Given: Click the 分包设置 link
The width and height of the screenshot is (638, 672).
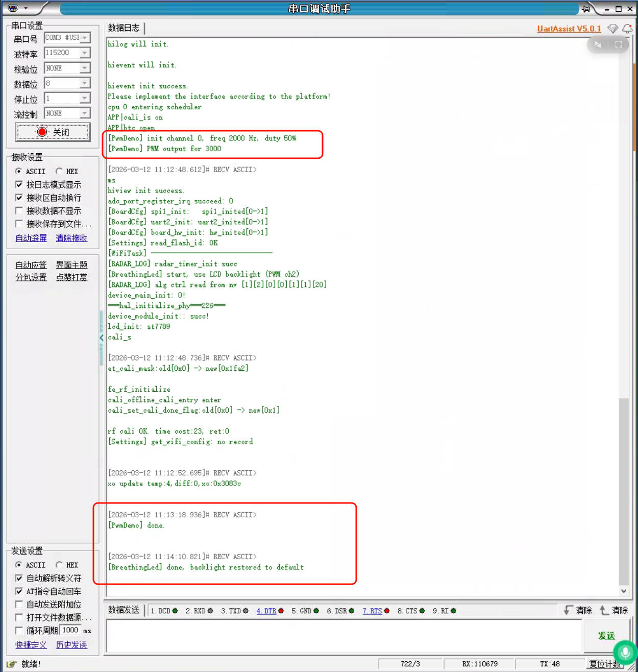Looking at the screenshot, I should point(31,277).
